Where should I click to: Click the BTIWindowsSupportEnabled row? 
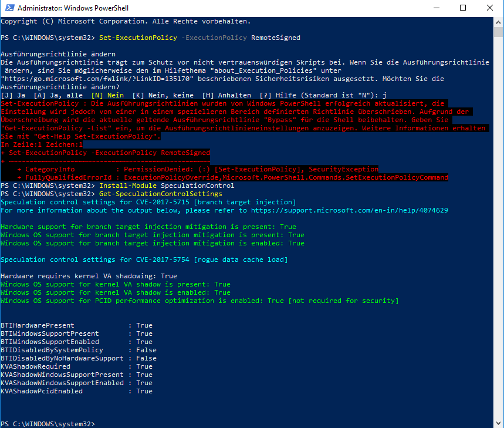click(76, 342)
